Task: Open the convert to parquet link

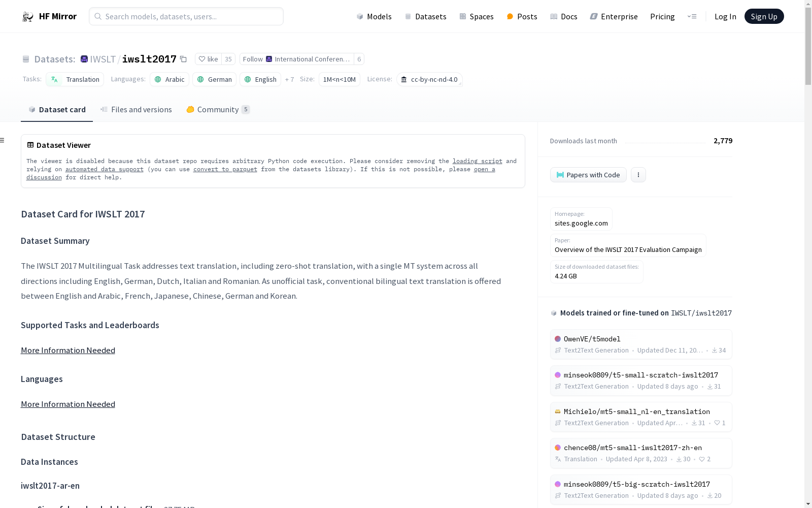Action: 225,169
